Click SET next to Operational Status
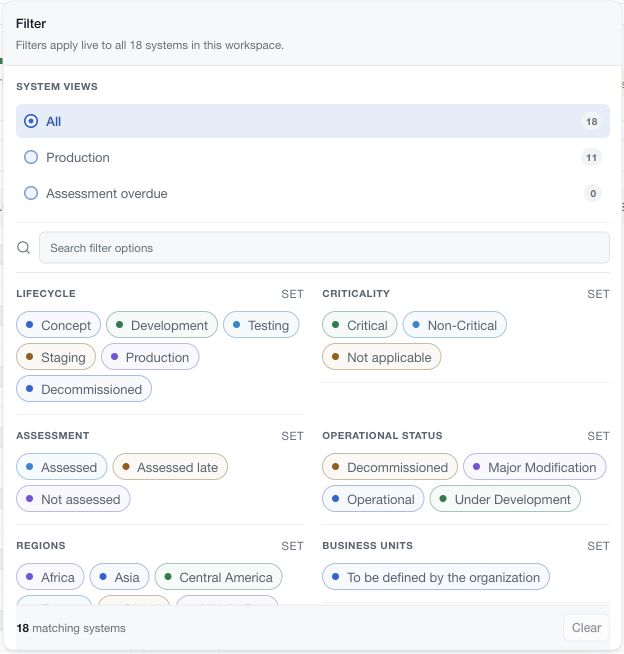The height and width of the screenshot is (654, 624). pos(598,436)
